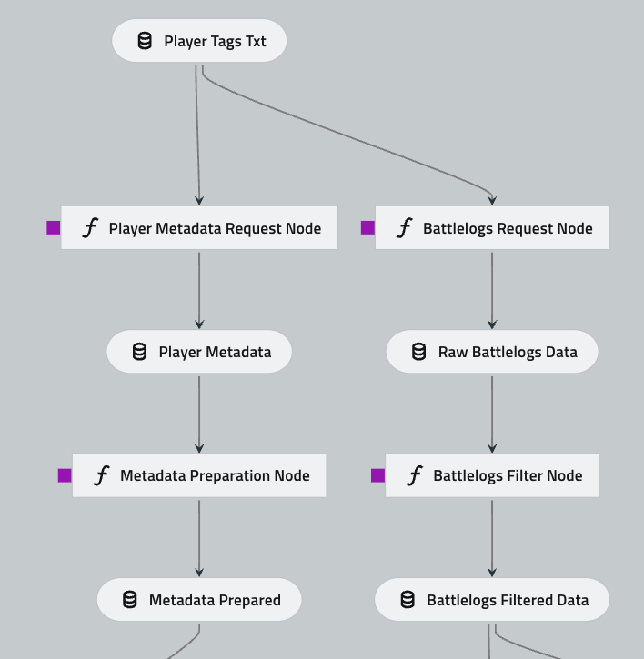644x659 pixels.
Task: Click the database icon on Metadata Prepared
Action: point(130,600)
